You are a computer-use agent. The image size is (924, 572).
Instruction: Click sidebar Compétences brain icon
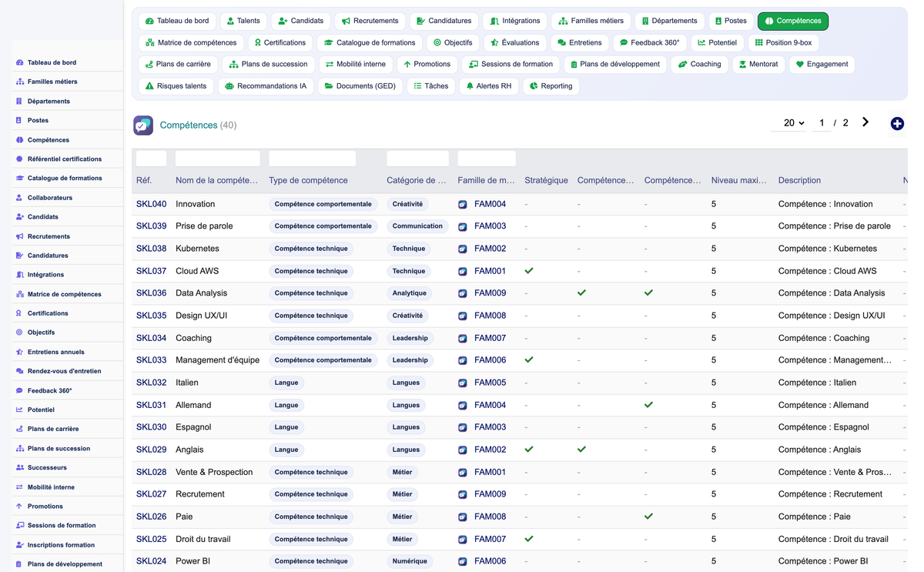coord(19,140)
